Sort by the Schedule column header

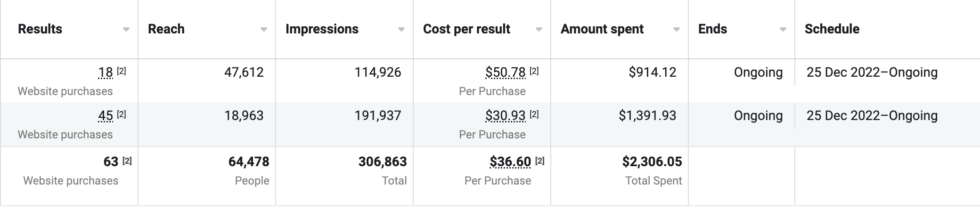(x=832, y=29)
